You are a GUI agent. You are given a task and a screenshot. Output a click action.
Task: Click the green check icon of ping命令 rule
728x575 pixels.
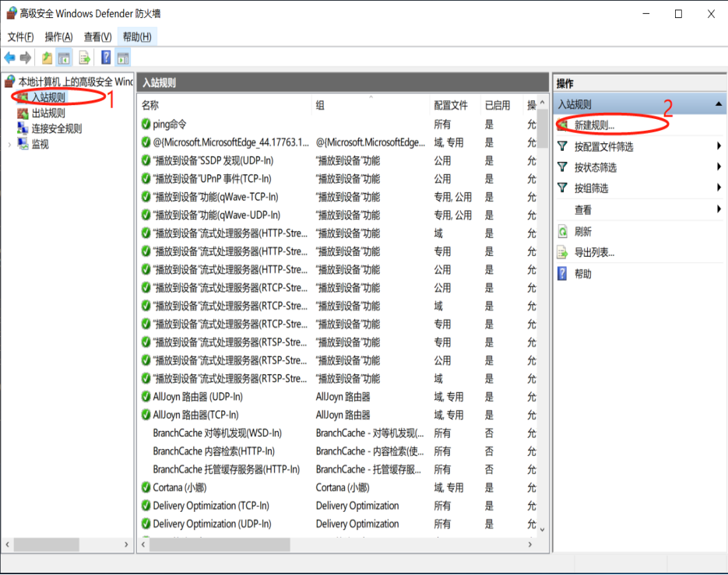[146, 124]
